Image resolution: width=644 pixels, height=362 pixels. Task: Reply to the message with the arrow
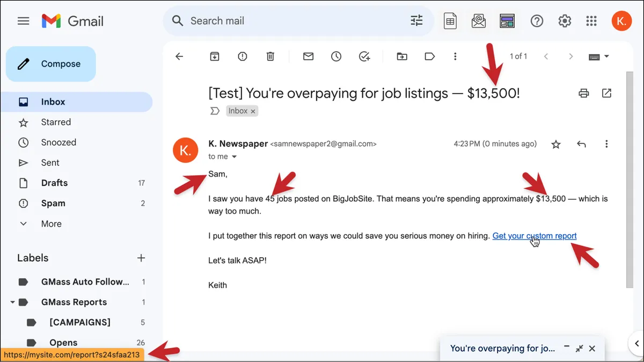click(581, 144)
